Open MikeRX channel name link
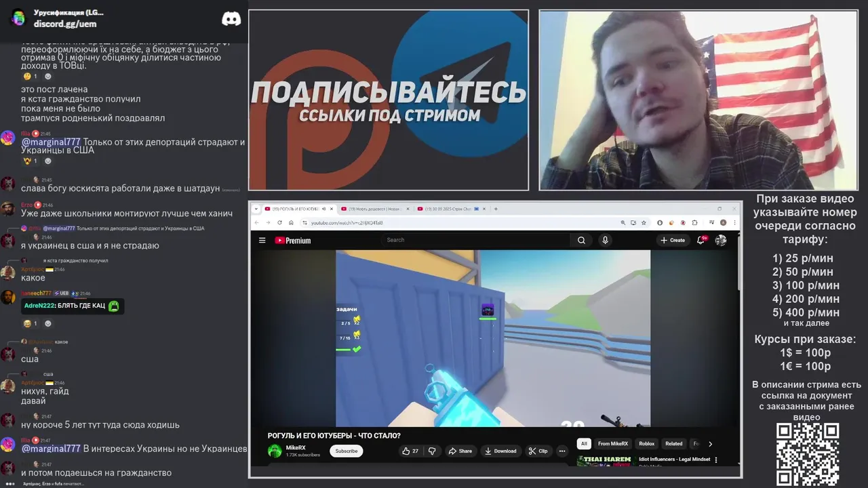868x488 pixels. pyautogui.click(x=296, y=447)
